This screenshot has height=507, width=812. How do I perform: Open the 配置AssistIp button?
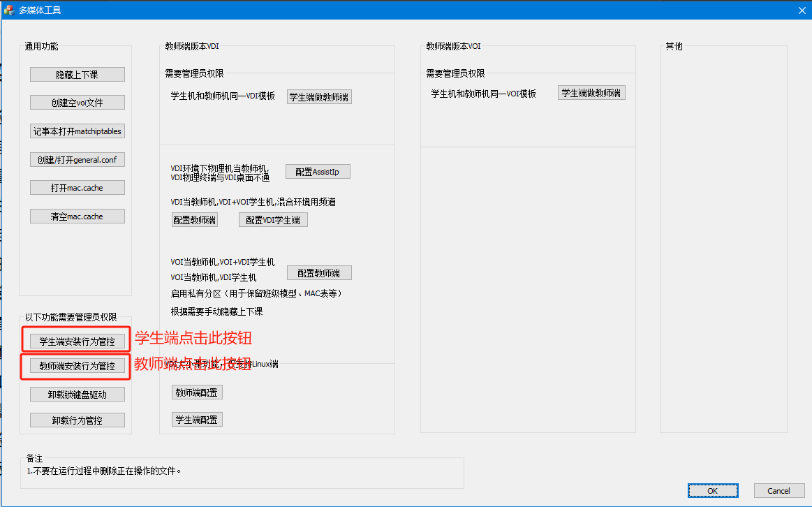tap(317, 172)
